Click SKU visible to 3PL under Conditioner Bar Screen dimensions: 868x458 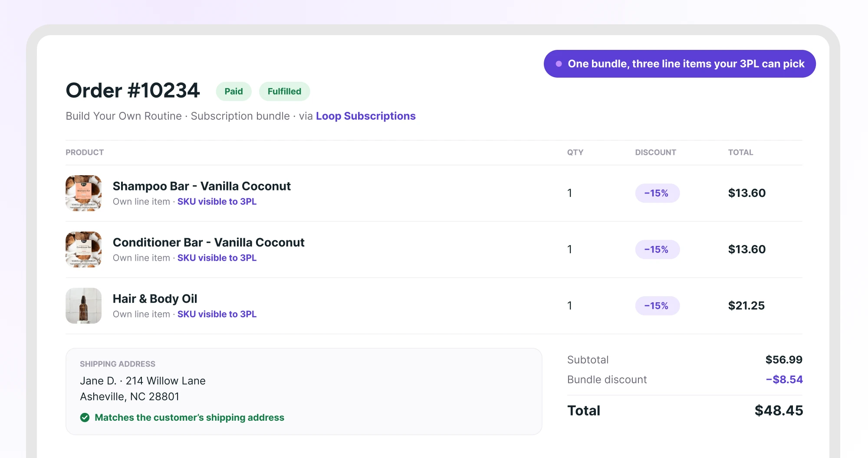click(x=217, y=258)
